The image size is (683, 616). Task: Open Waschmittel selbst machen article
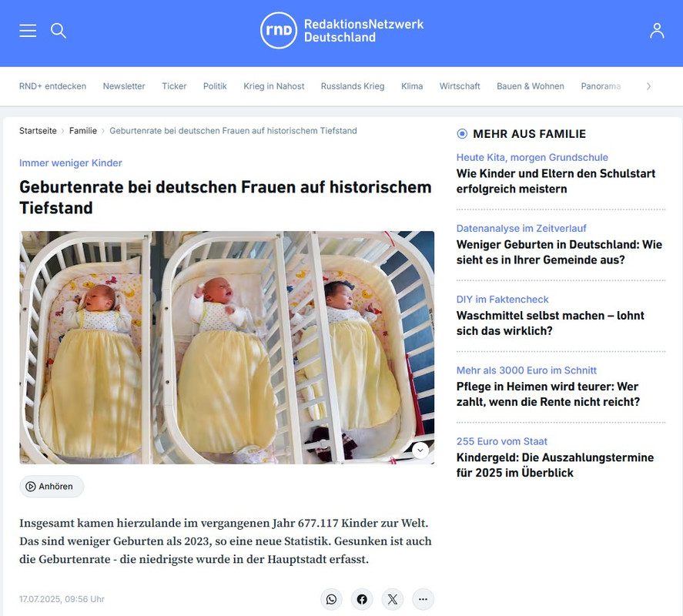pyautogui.click(x=550, y=323)
